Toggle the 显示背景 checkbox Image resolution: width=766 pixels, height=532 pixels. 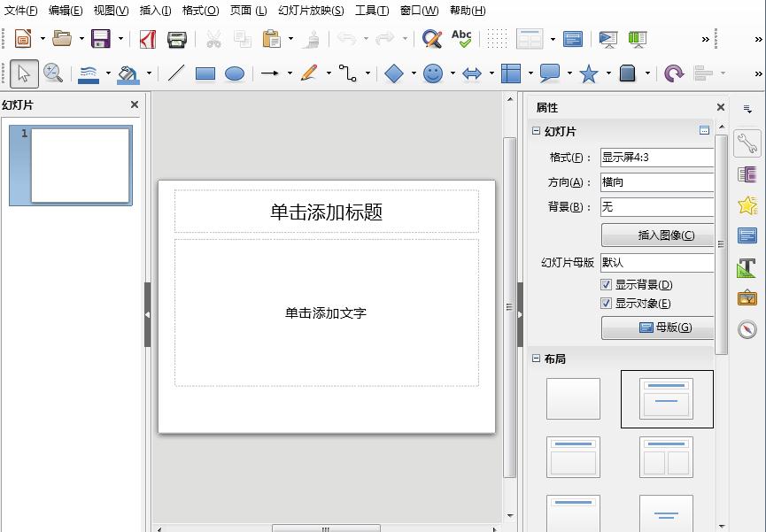(x=607, y=285)
